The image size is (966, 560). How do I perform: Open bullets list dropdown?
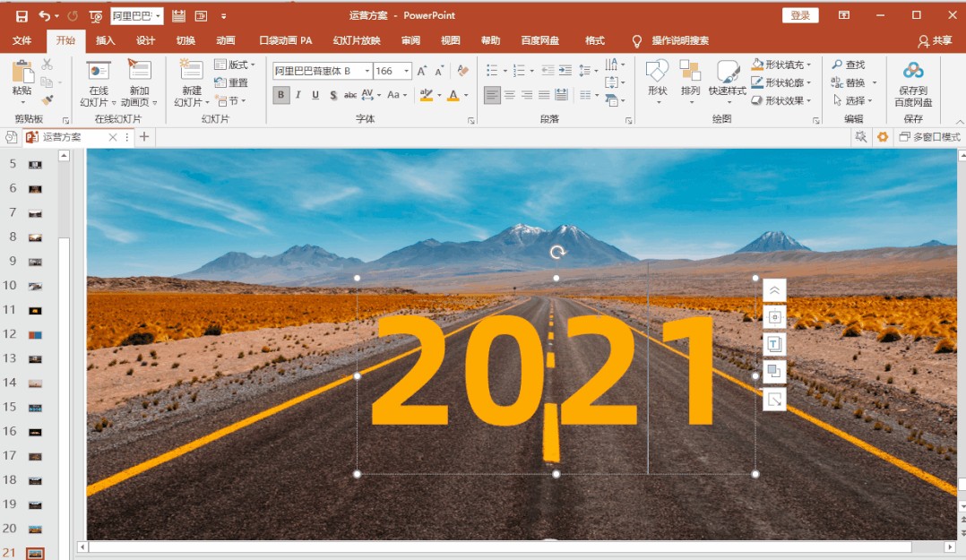(x=505, y=71)
